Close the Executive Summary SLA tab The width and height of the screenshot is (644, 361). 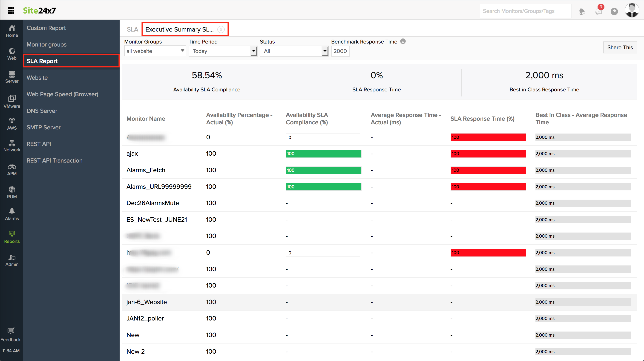[221, 29]
